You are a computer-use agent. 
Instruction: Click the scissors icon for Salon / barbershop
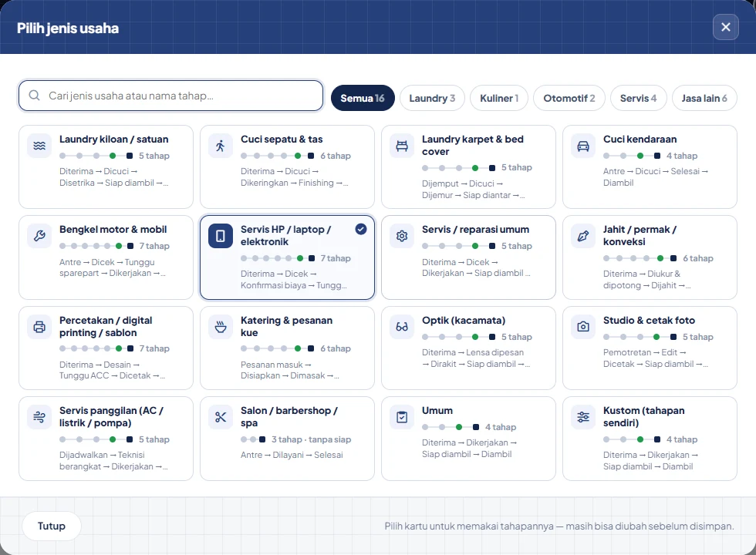(x=221, y=417)
